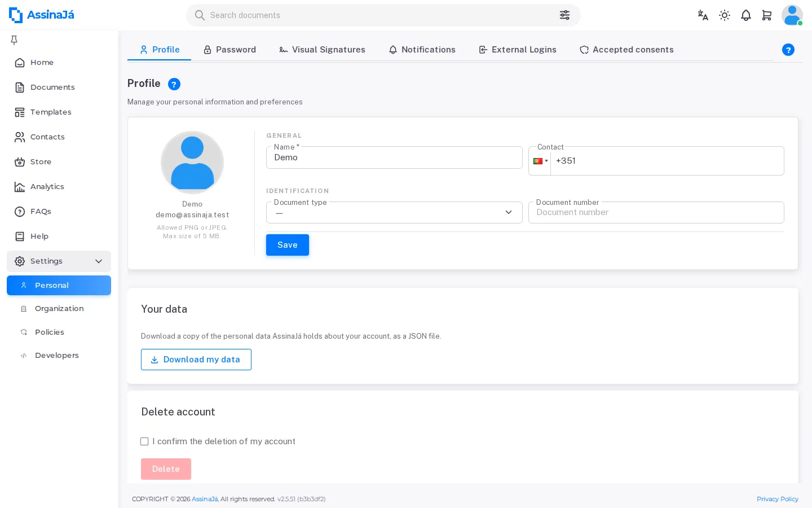Open Contacts in the sidebar
812x508 pixels.
pyautogui.click(x=59, y=137)
